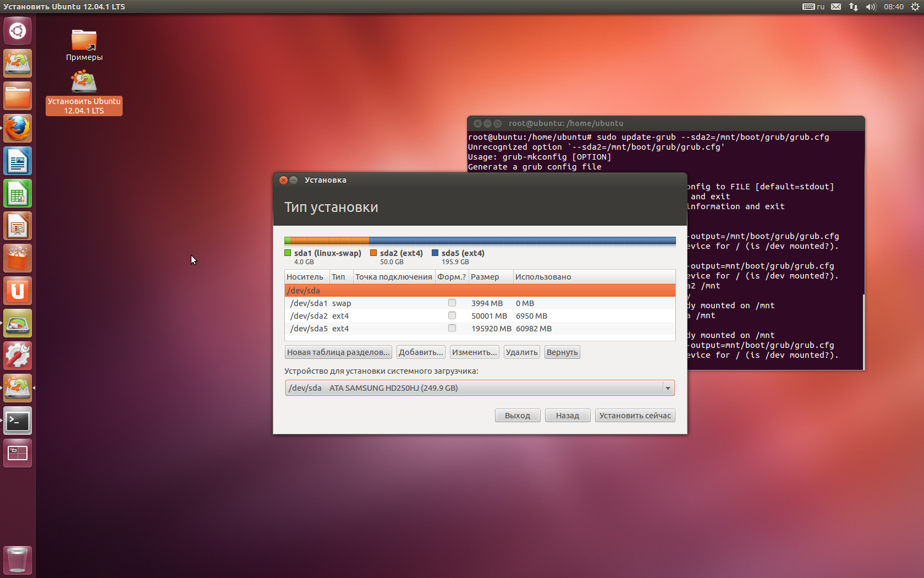The width and height of the screenshot is (924, 578).
Task: Select the /dev/sda1 swap partition row
Action: tap(480, 303)
